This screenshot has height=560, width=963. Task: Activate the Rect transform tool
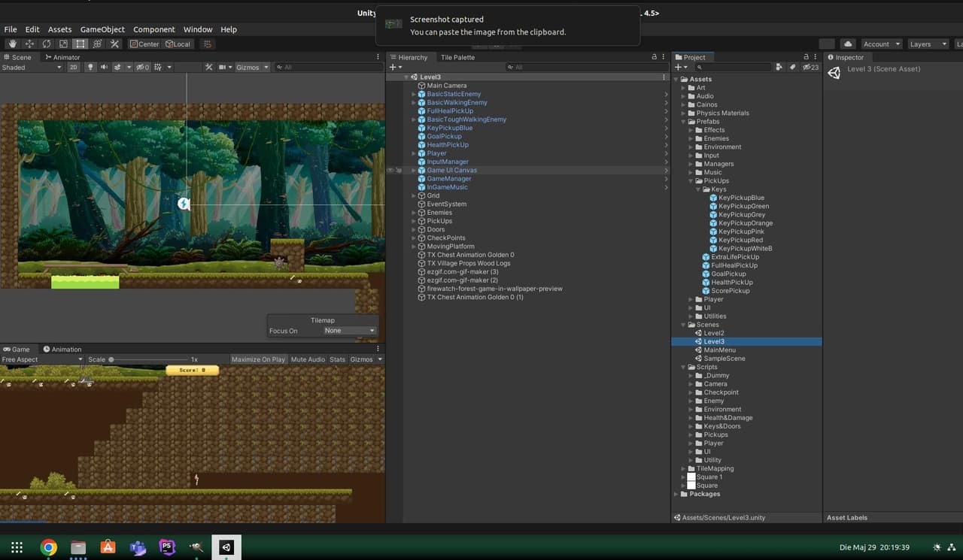(x=81, y=44)
